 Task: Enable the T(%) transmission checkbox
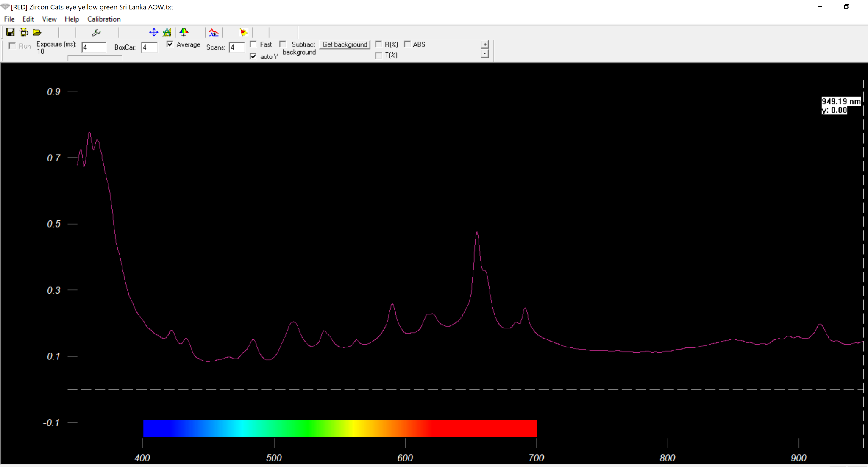(x=378, y=55)
